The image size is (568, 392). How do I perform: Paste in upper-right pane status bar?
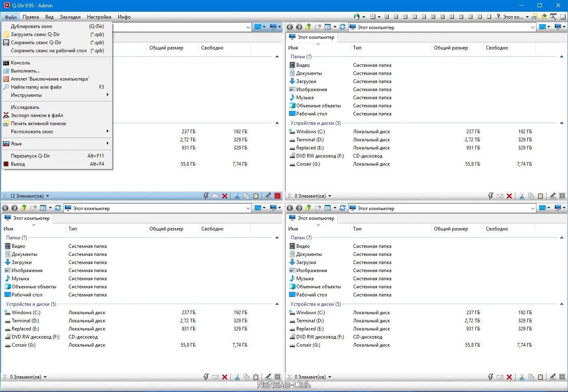click(540, 196)
